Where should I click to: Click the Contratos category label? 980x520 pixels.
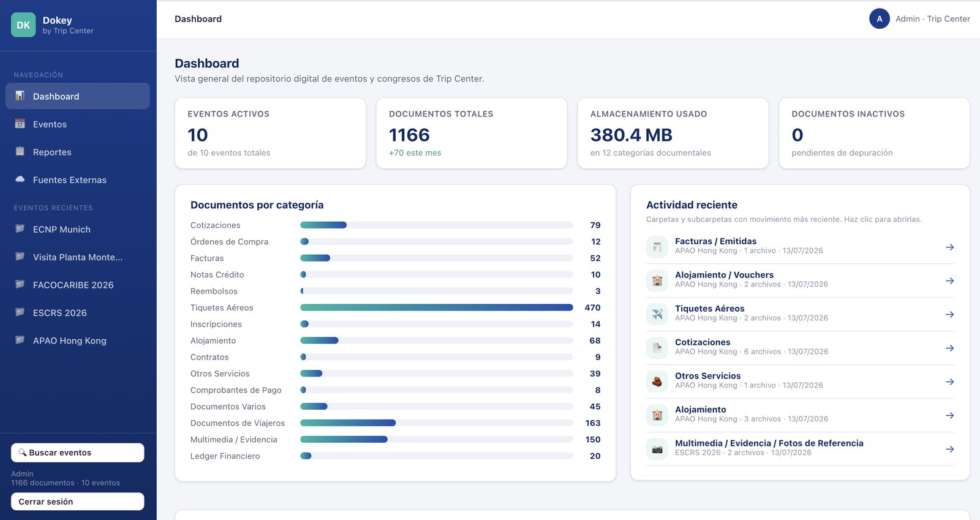coord(209,357)
